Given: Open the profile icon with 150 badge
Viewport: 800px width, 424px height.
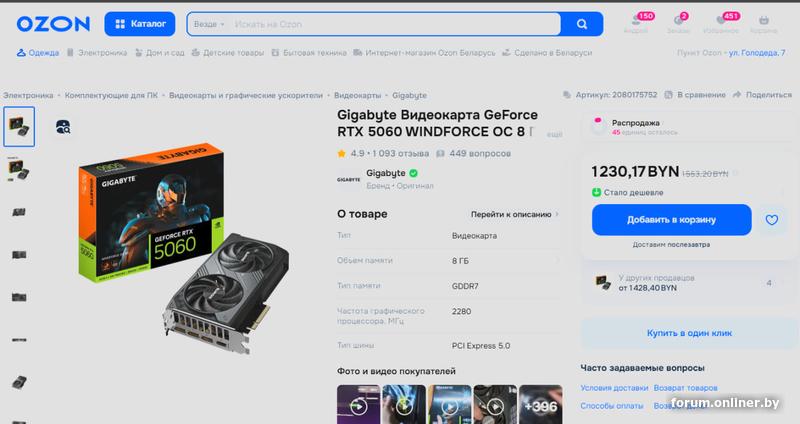Looking at the screenshot, I should [x=636, y=23].
